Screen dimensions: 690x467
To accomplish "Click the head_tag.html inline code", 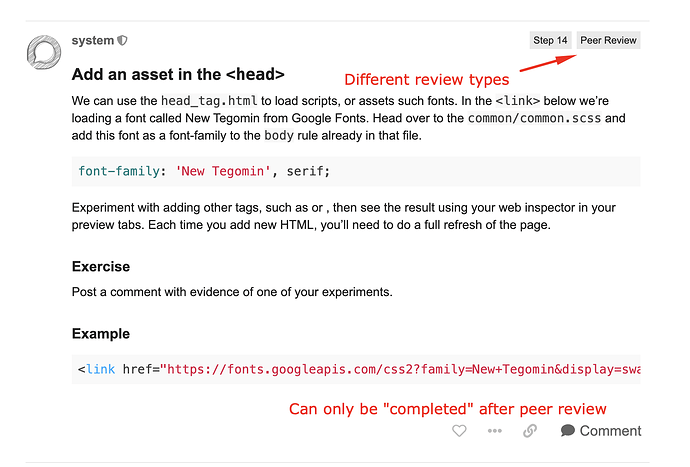I will coord(209,101).
